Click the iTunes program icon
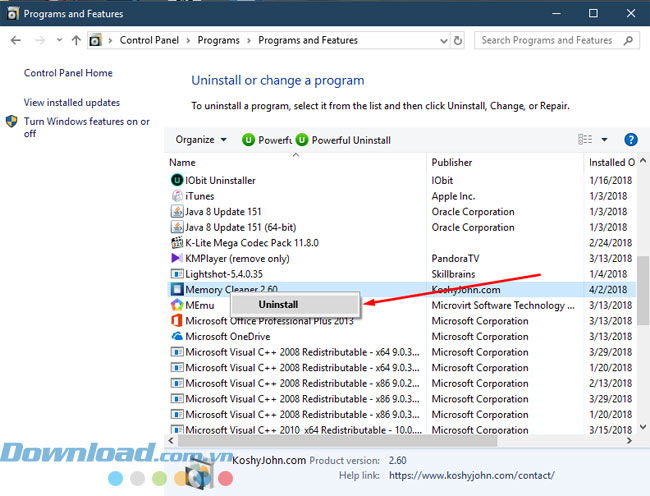This screenshot has width=650, height=496. point(177,196)
